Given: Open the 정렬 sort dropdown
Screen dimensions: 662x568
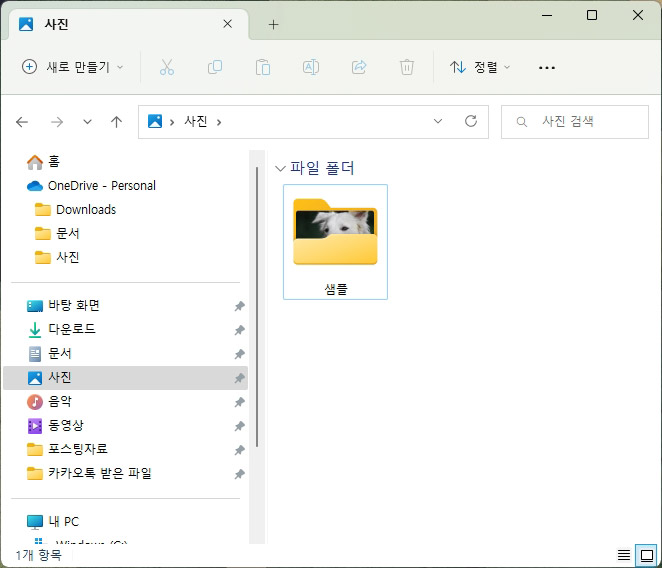Looking at the screenshot, I should tap(480, 67).
